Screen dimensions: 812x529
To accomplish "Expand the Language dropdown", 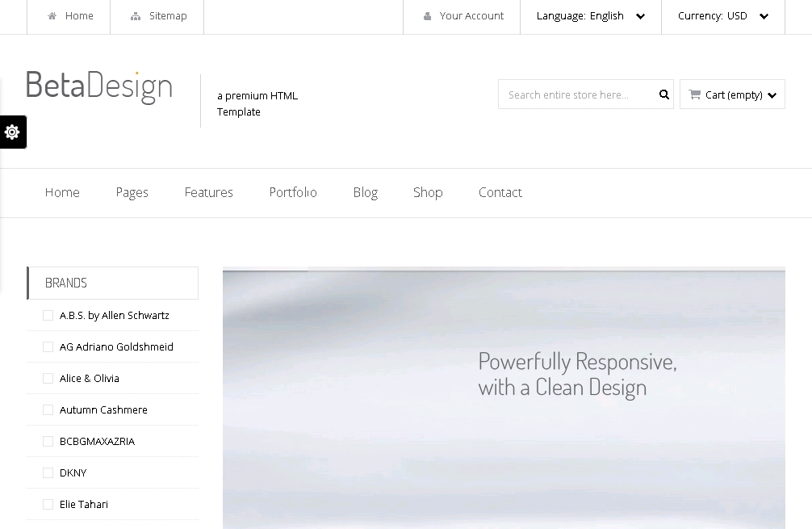I will [591, 16].
